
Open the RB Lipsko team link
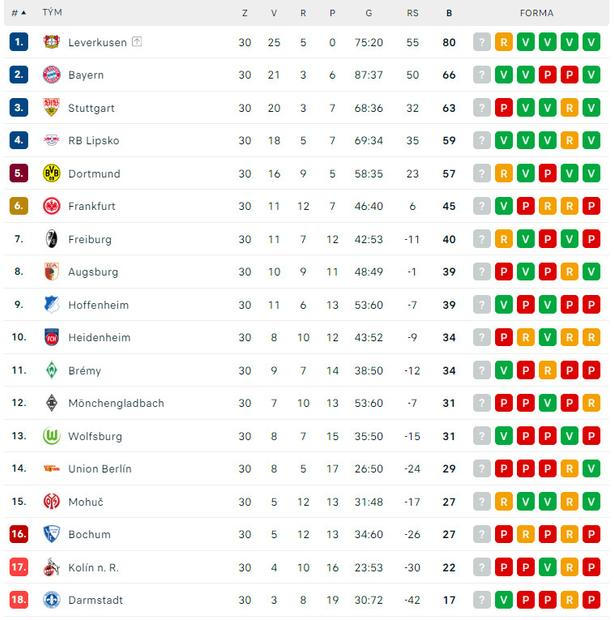(x=94, y=141)
